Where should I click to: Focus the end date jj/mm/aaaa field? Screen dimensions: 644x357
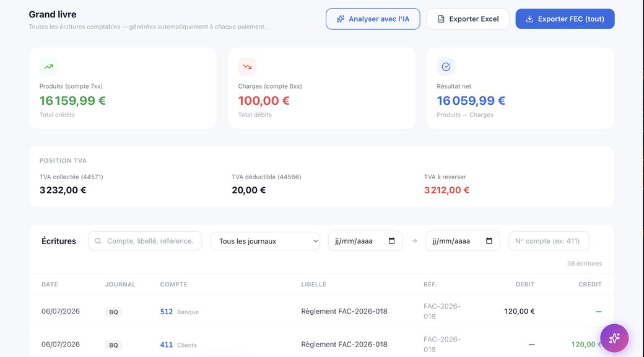click(x=463, y=241)
